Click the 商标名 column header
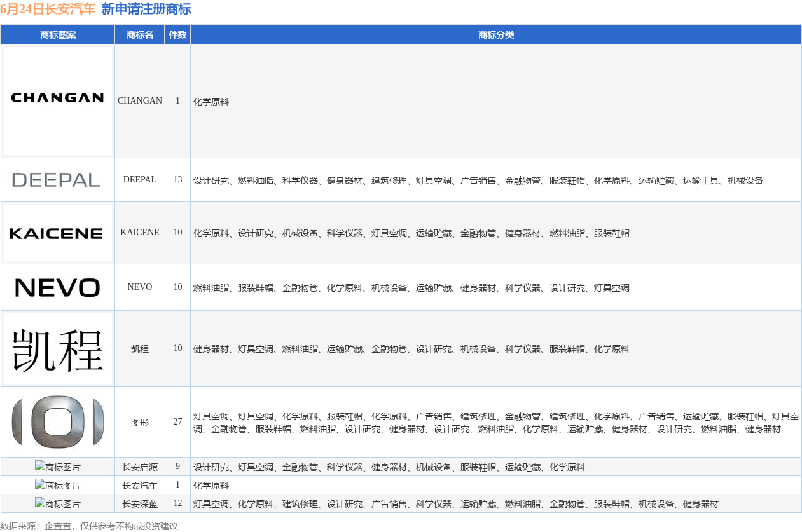This screenshot has width=802, height=532. [140, 35]
